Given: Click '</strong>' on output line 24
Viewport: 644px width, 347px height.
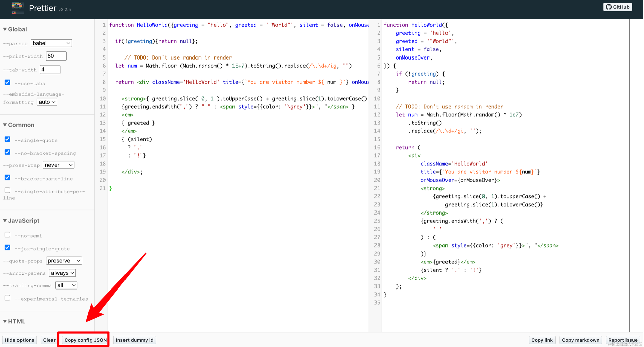Looking at the screenshot, I should point(434,213).
